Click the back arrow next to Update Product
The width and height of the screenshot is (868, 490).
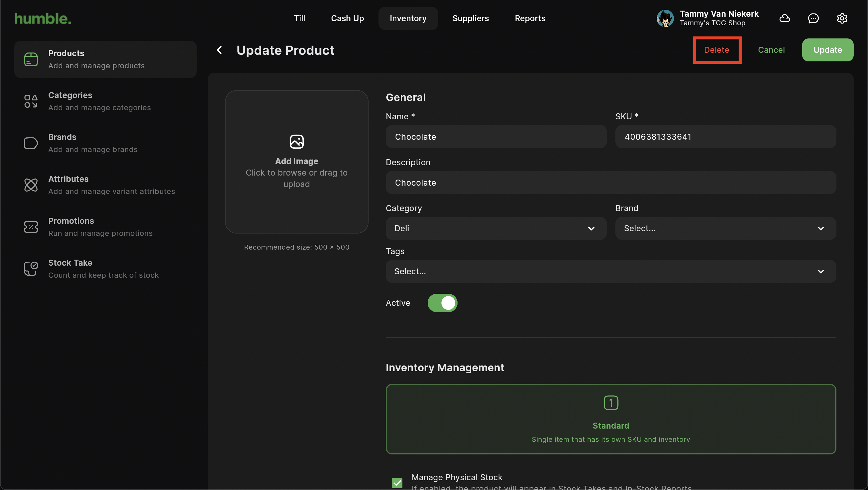219,50
